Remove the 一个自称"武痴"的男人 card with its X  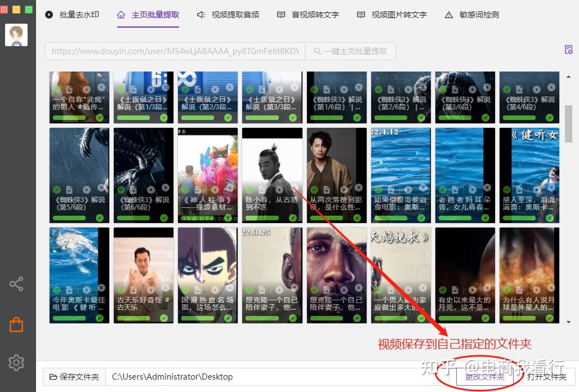pyautogui.click(x=101, y=87)
